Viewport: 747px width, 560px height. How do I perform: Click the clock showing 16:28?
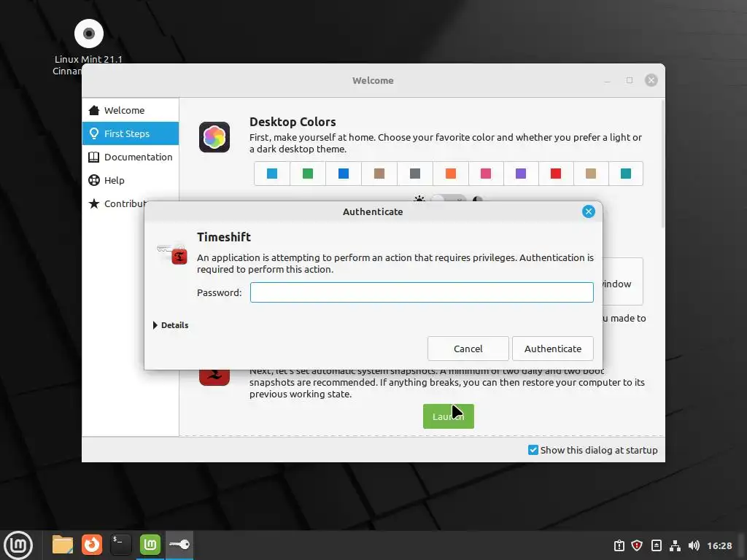719,545
